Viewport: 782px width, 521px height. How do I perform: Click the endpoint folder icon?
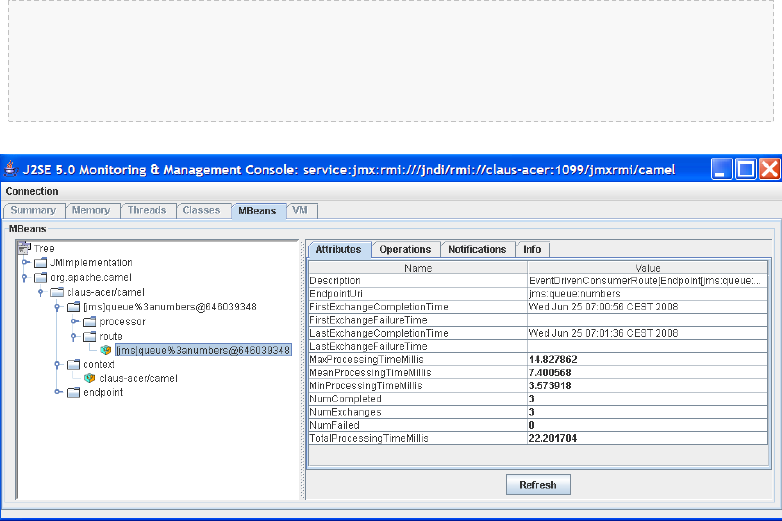click(x=73, y=393)
